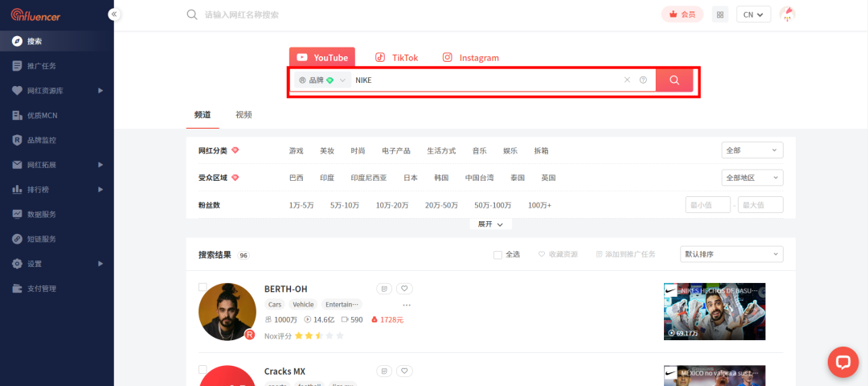Filter audience region by 巴西
Screen dimensions: 868x386
point(296,178)
